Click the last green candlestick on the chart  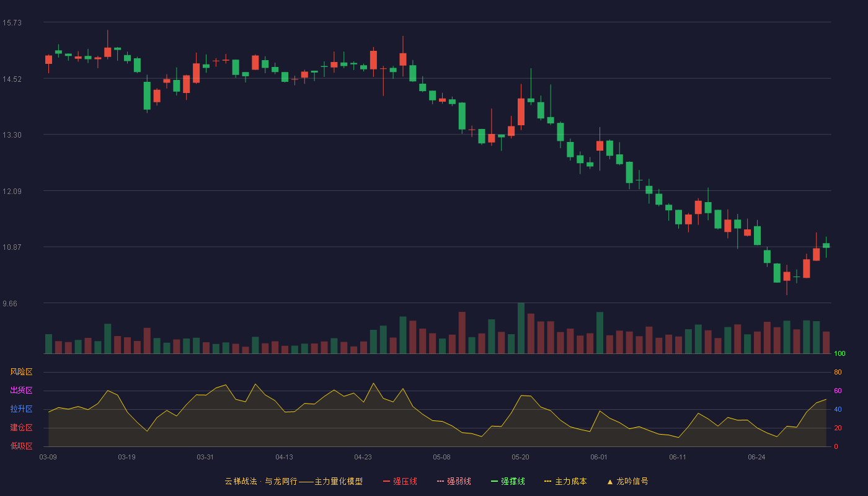click(826, 246)
